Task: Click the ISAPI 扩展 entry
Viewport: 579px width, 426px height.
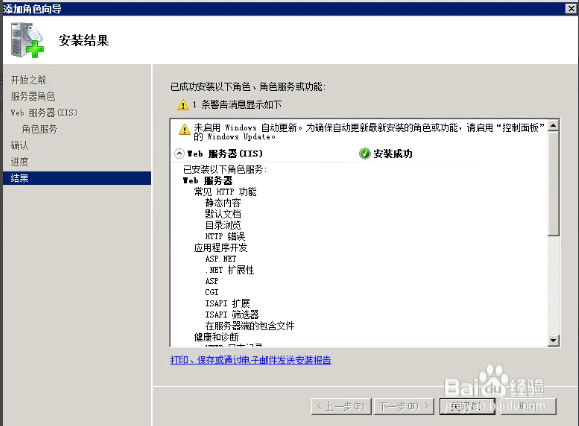Action: pos(227,303)
